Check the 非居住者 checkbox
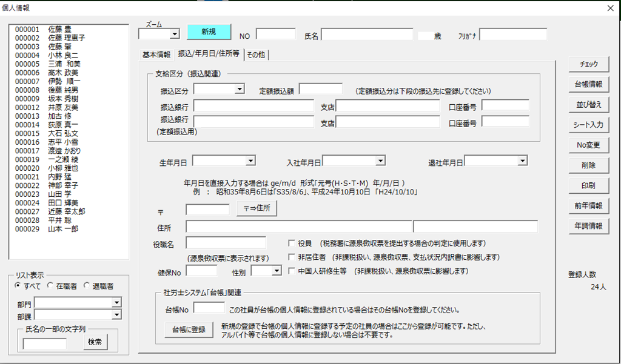 [292, 257]
